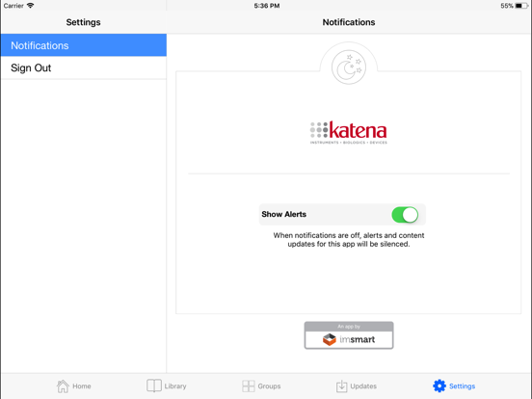Toggle the Show Alerts switch
This screenshot has width=532, height=399.
coord(405,215)
